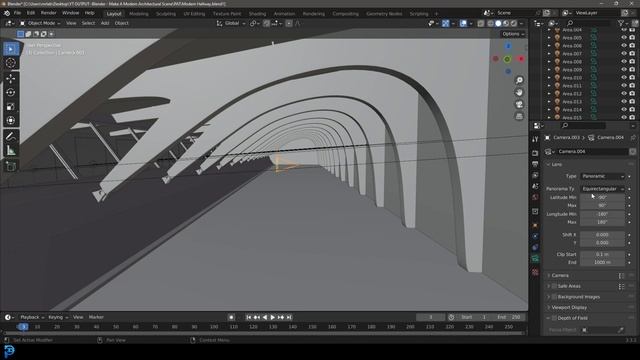Enable Depth of Field checkbox

click(554, 318)
